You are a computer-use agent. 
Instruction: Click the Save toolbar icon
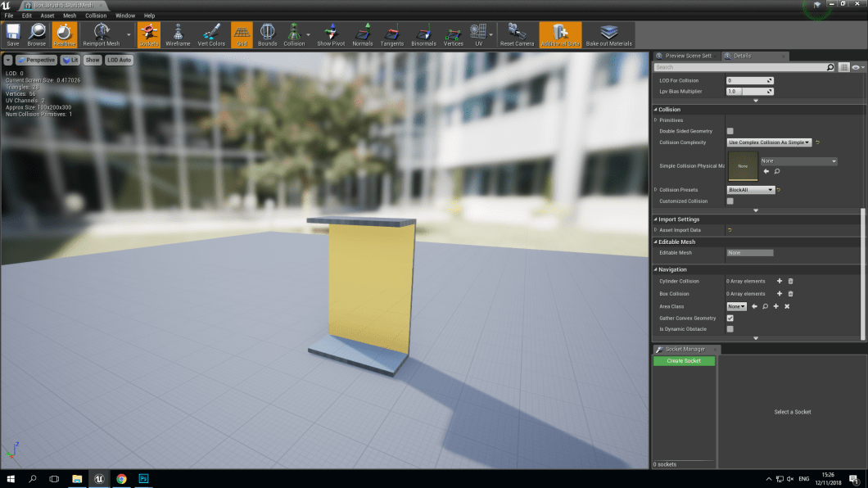(13, 34)
